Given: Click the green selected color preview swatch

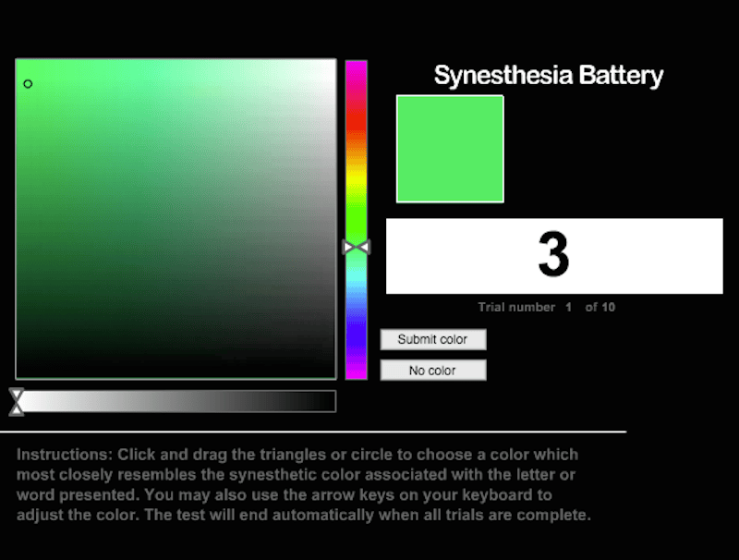Looking at the screenshot, I should click(450, 149).
